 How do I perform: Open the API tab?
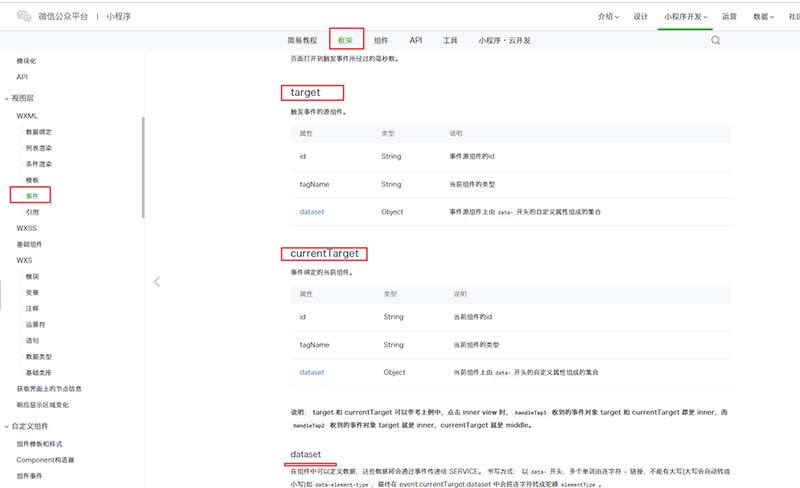[415, 41]
